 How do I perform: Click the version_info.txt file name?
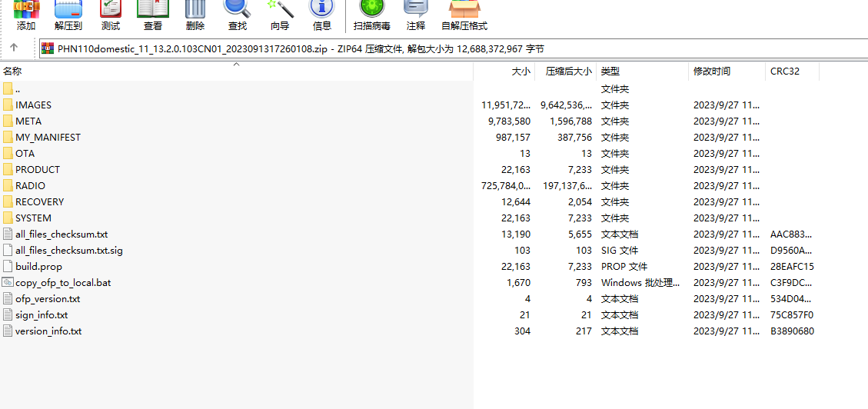tap(48, 331)
